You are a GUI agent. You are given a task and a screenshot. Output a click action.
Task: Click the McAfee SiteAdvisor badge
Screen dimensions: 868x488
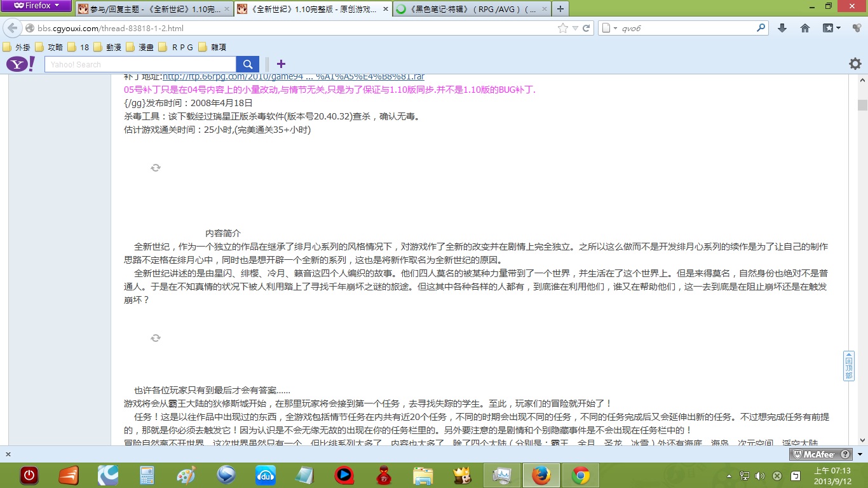pyautogui.click(x=821, y=454)
